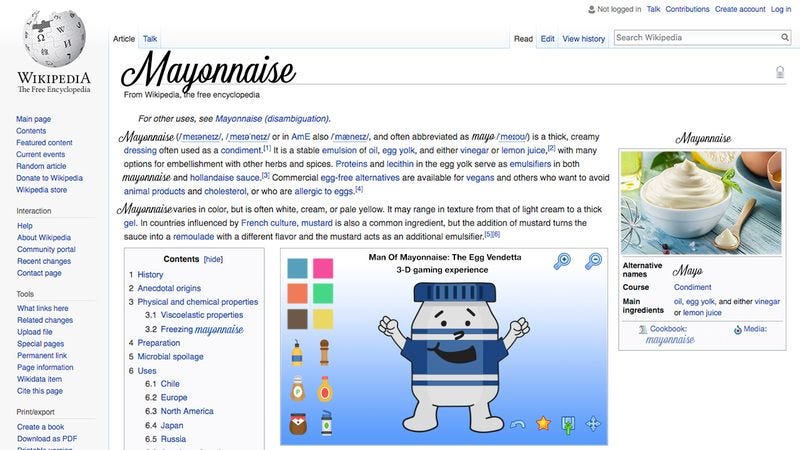Jump to Japan subsection in Contents
The height and width of the screenshot is (450, 800).
(172, 426)
